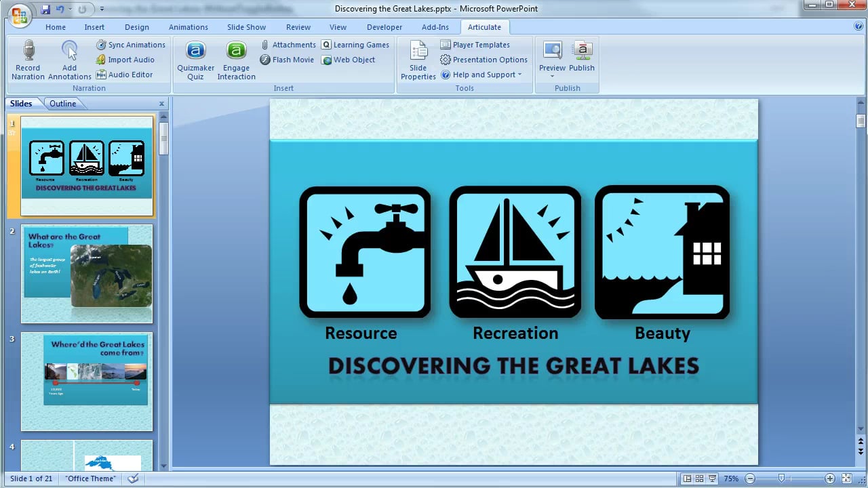Expand the Preview dropdown arrow
868x488 pixels.
pyautogui.click(x=552, y=76)
